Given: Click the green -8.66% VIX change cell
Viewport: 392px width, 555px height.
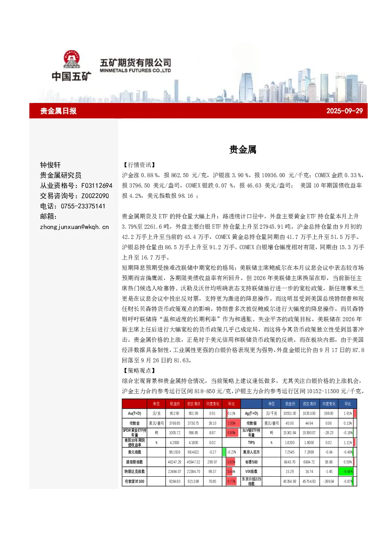Looking at the screenshot, I should click(x=348, y=472).
